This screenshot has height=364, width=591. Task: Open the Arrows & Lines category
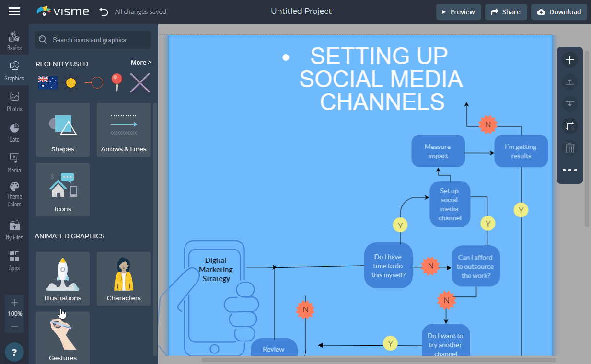point(124,130)
